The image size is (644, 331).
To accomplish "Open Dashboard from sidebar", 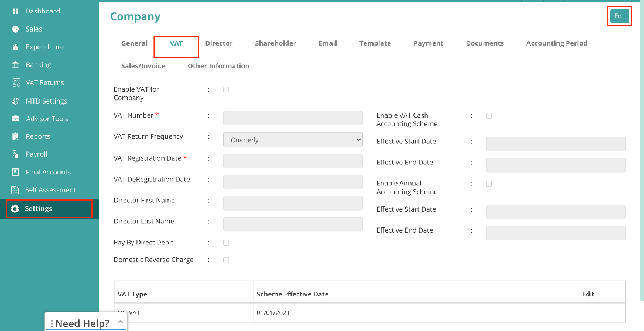I will click(x=43, y=11).
